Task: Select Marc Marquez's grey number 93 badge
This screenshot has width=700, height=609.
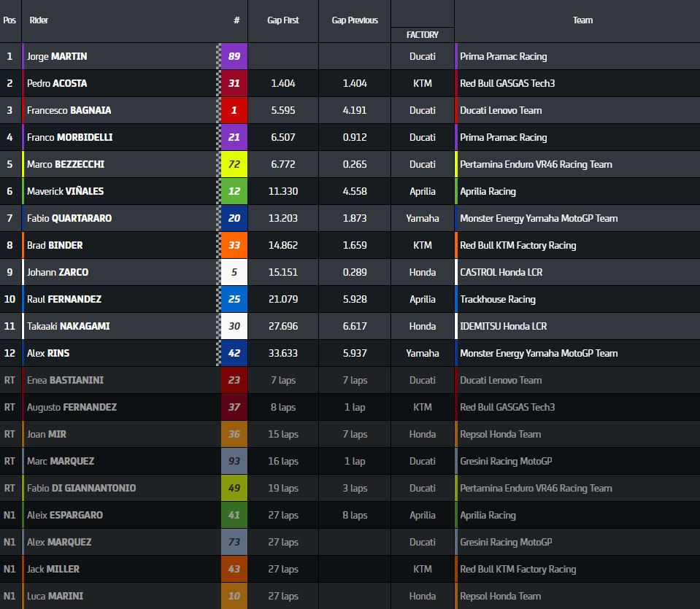Action: pyautogui.click(x=234, y=461)
